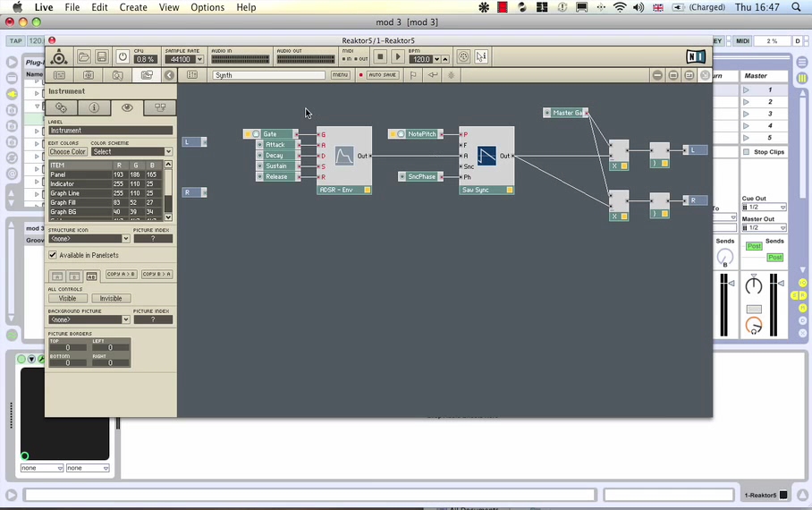Image resolution: width=812 pixels, height=510 pixels.
Task: Save ensemble using the floppy disk icon
Action: coord(102,56)
